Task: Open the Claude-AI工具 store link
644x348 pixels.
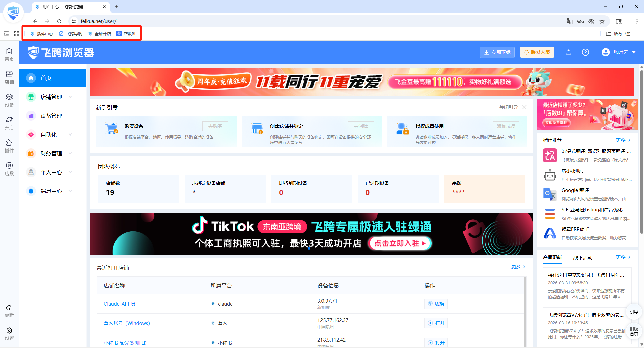Action: pos(120,304)
